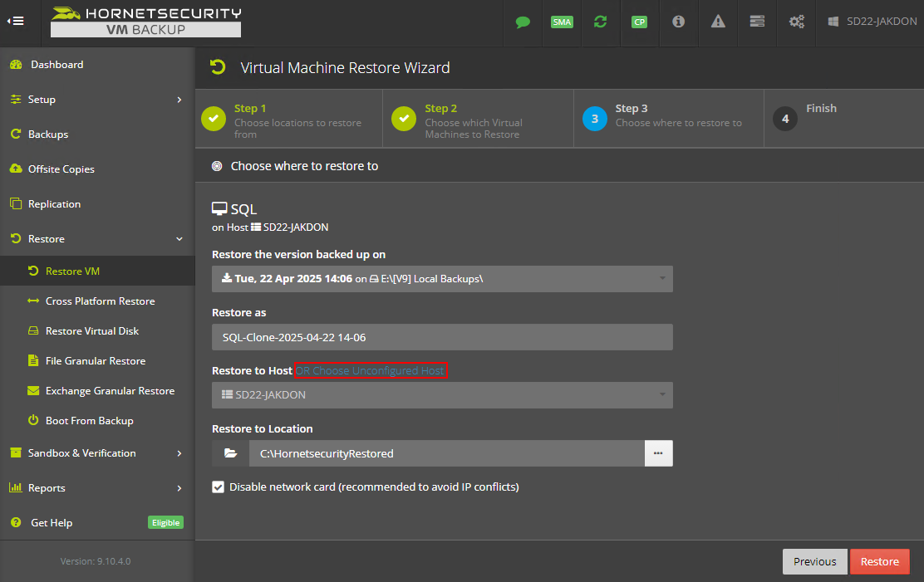Click the Reports bar chart icon
The image size is (924, 582).
16,487
